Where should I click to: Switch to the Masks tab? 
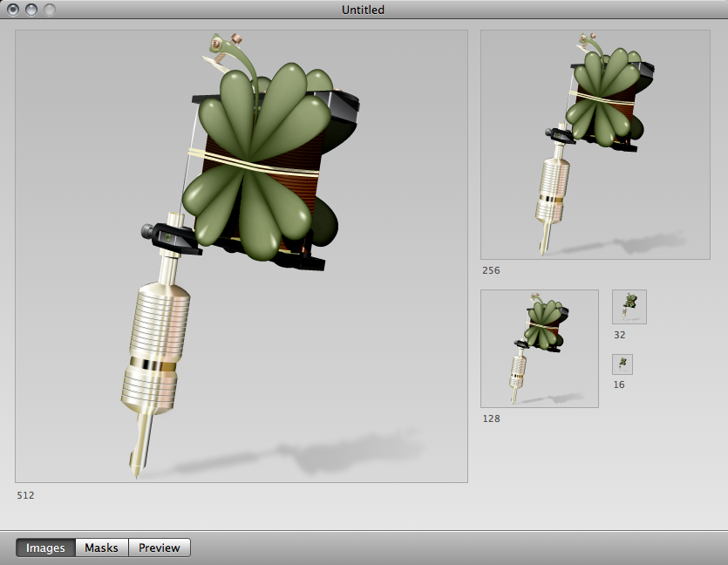click(101, 548)
